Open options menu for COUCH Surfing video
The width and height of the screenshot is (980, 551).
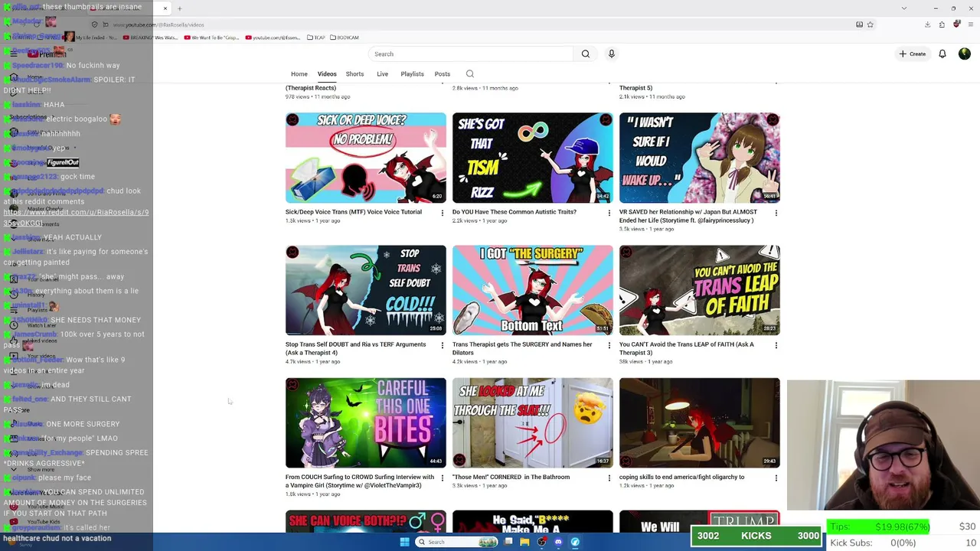pyautogui.click(x=442, y=478)
